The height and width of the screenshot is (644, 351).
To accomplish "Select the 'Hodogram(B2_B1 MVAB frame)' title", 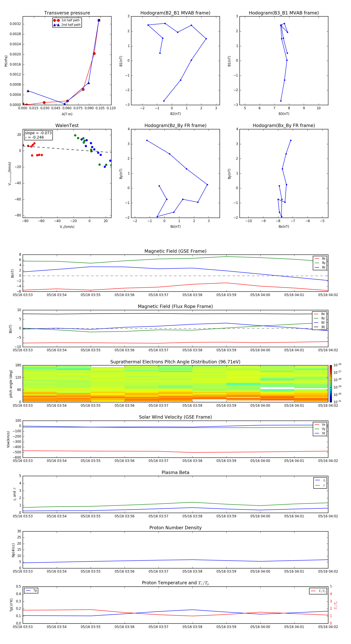I will coord(175,13).
